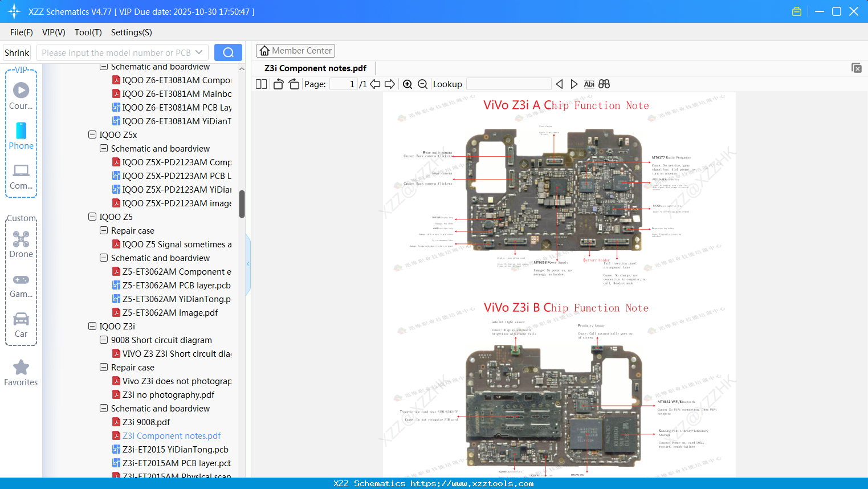Select the zoom-out magnifier tool
Viewport: 868px width, 489px height.
tap(422, 84)
